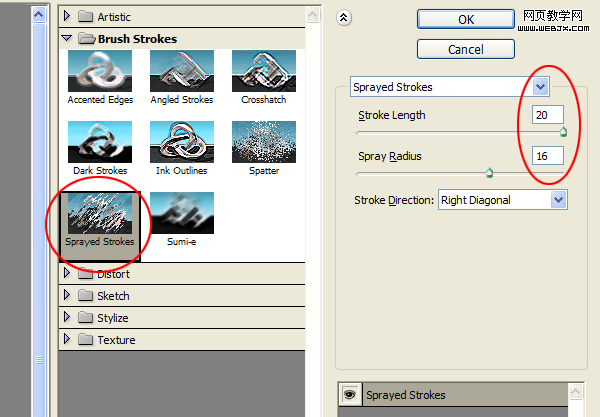This screenshot has width=600, height=417.
Task: Select the Spatter filter thumbnail
Action: [x=264, y=142]
